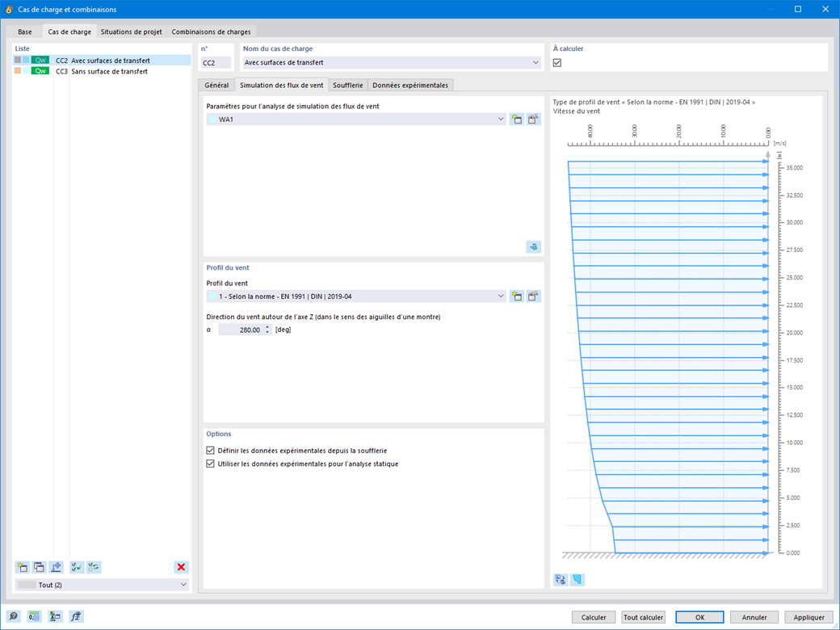Click the 'Tout calculer' button
The height and width of the screenshot is (630, 840).
(x=644, y=617)
